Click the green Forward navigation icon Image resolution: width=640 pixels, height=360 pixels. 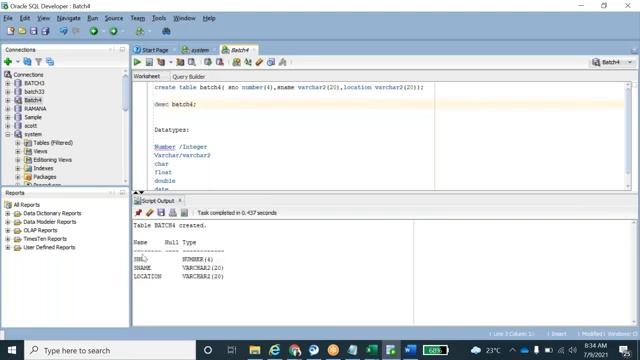[x=113, y=31]
